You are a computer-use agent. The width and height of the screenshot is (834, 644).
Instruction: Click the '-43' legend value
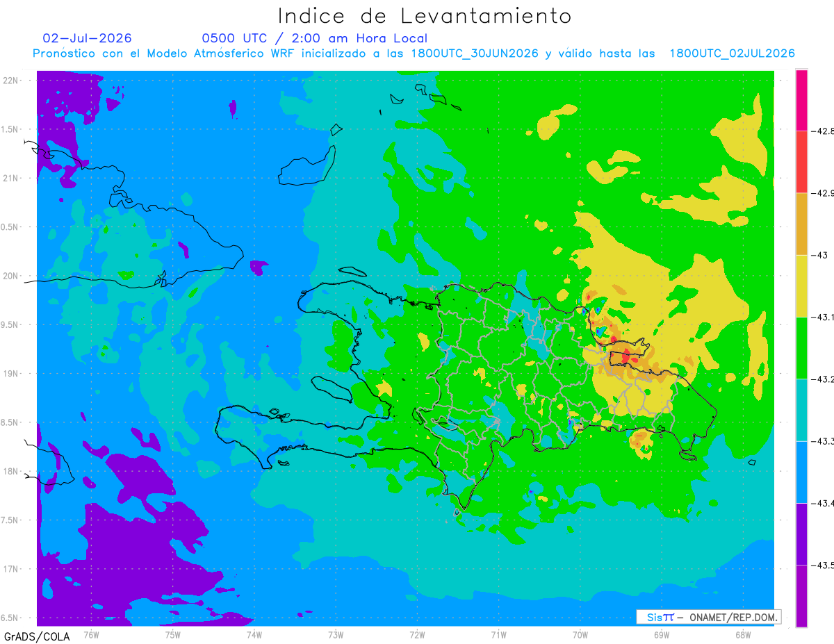coord(819,255)
